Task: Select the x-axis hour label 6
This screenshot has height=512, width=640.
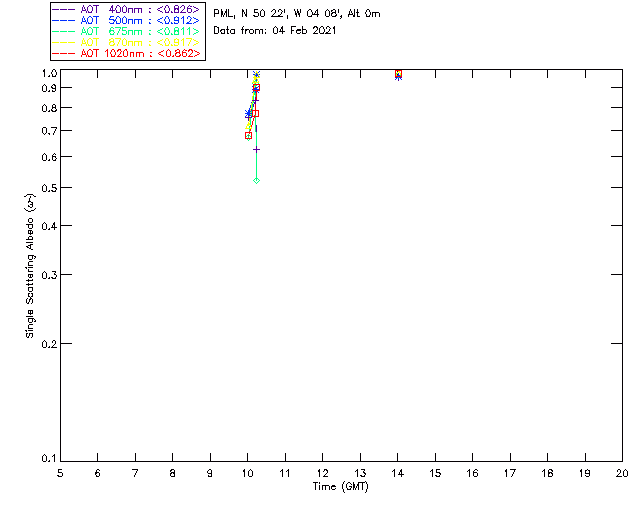Action: tap(98, 473)
